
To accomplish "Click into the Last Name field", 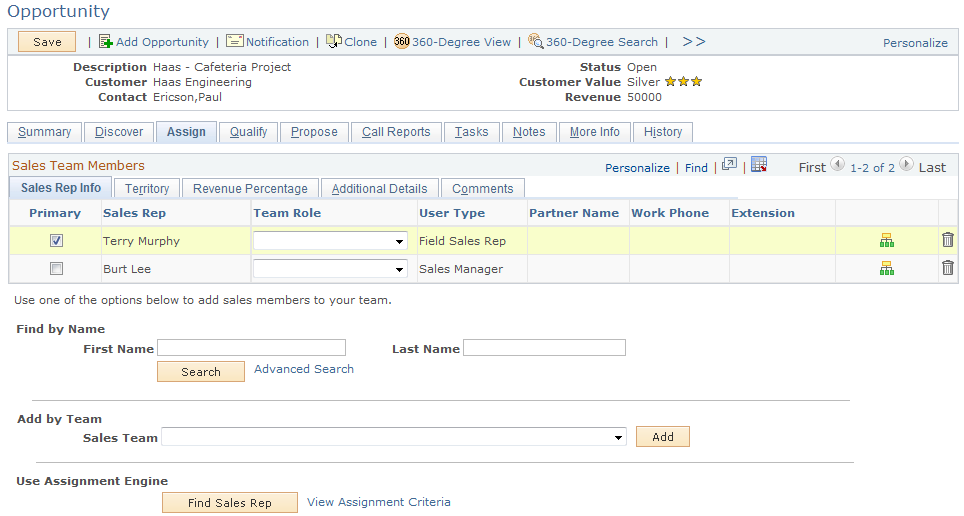I will (544, 347).
